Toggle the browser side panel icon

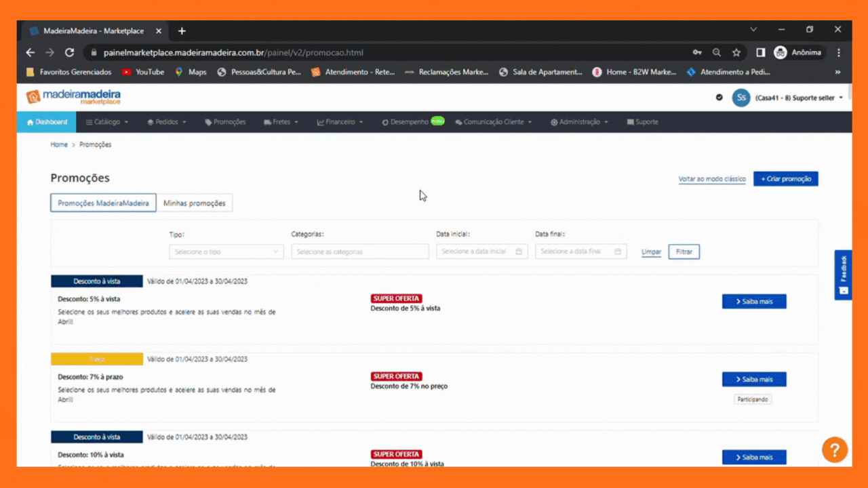tap(761, 52)
